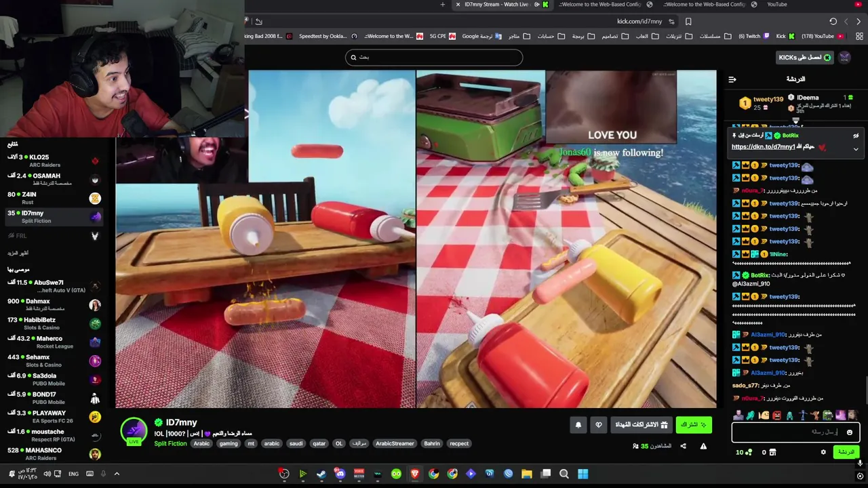868x488 pixels.
Task: Open the pinned dkn.to/d7mny1 link
Action: pyautogui.click(x=763, y=147)
